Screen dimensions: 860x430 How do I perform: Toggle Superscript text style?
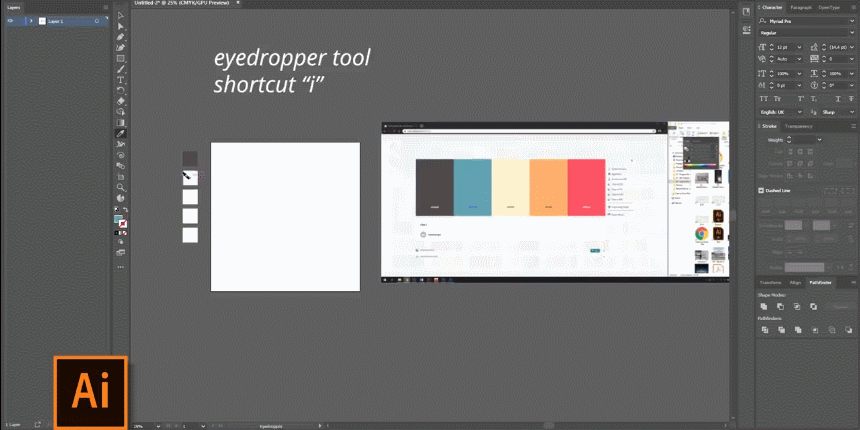click(801, 99)
